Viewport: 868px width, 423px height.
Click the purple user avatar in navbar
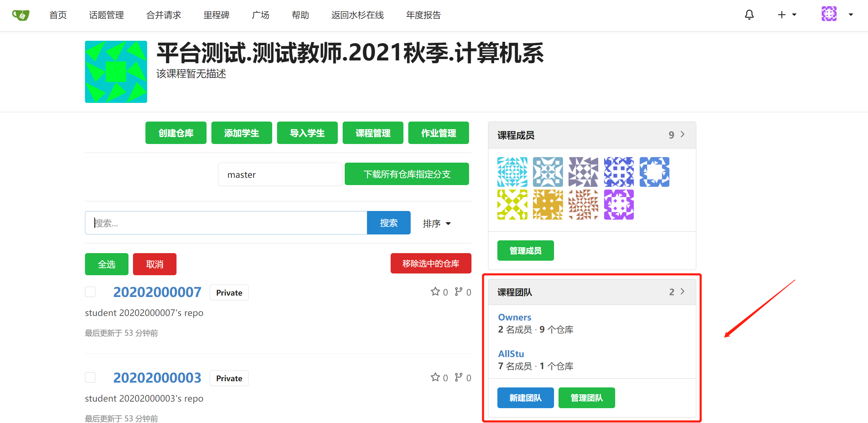(x=829, y=14)
